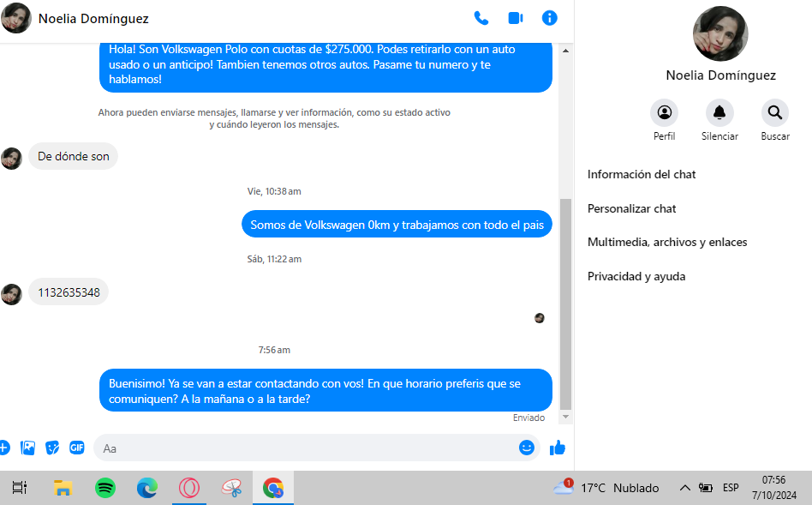
Task: Click 'Ahora pueden enviarse mensajes' notice
Action: point(274,118)
